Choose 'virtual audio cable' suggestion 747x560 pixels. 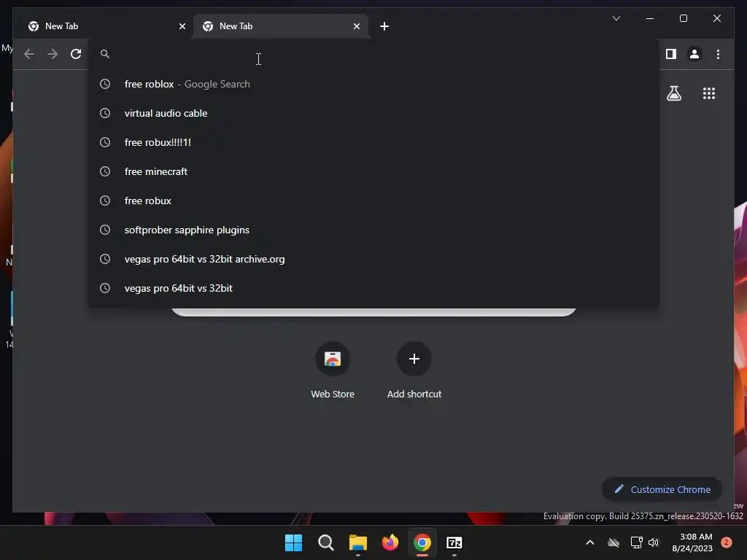[373, 113]
